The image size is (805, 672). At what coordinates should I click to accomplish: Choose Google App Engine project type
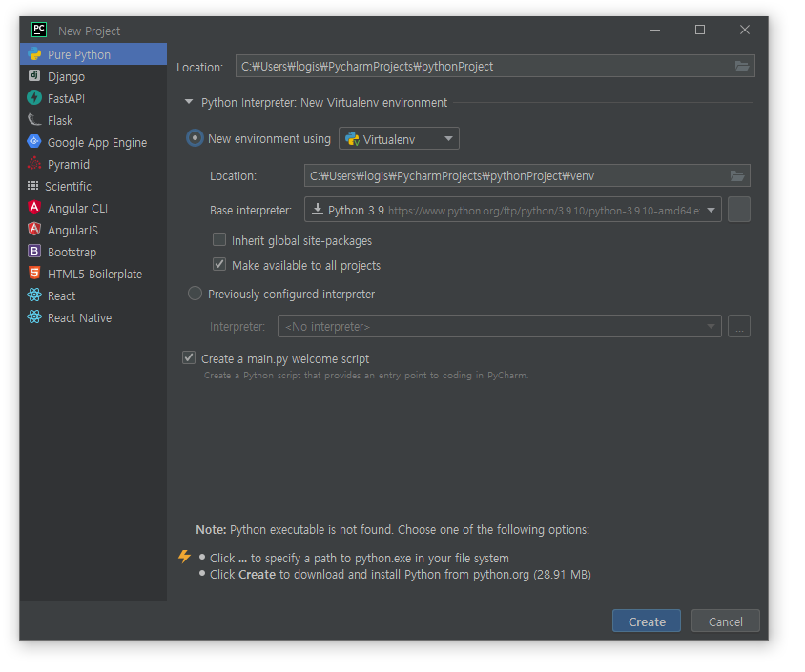(93, 142)
